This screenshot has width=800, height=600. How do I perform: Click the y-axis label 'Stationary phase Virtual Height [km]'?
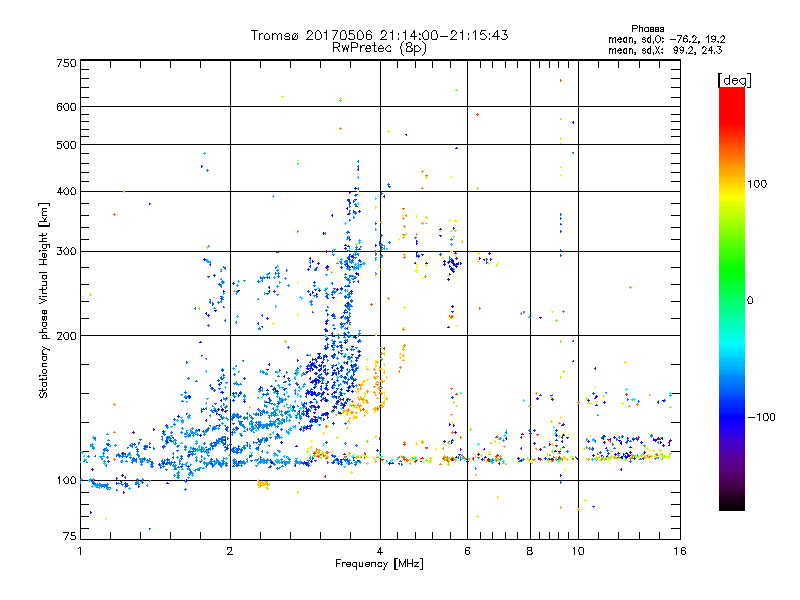coord(43,301)
